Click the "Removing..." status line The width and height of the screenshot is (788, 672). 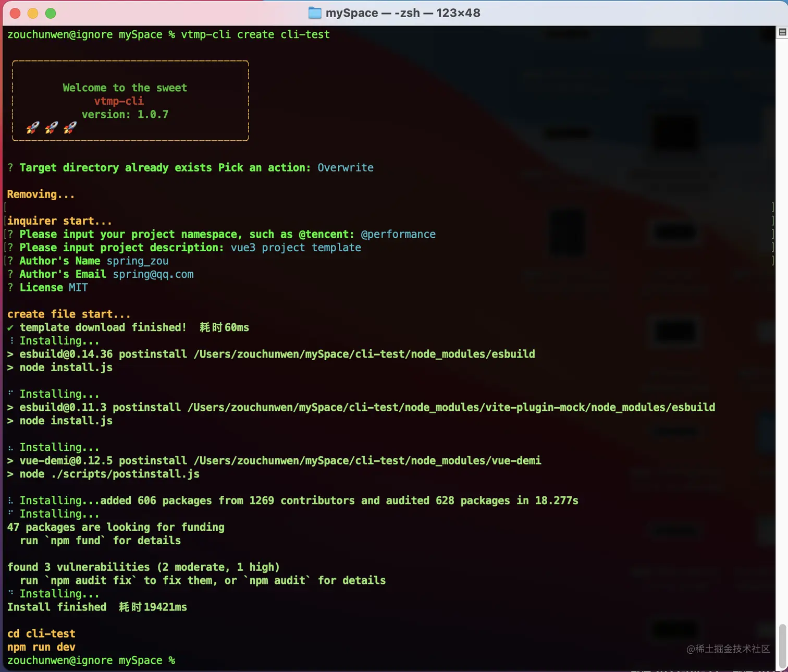point(41,194)
